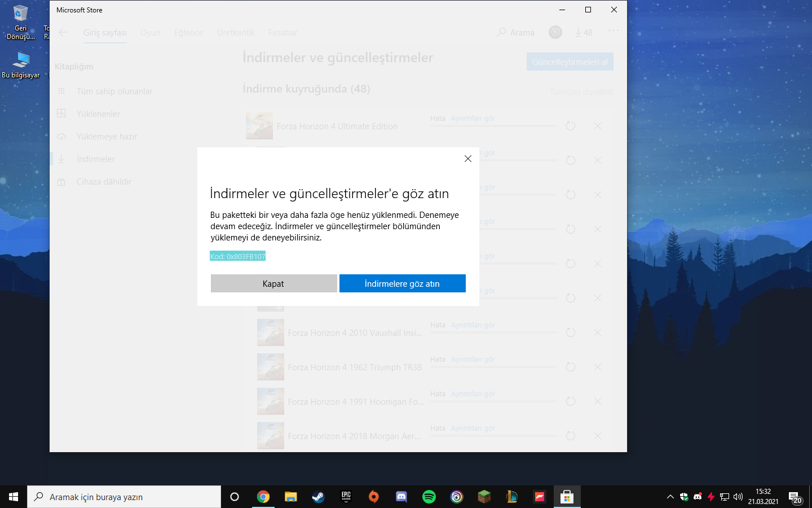This screenshot has height=508, width=812.
Task: Launch Steam from the taskbar
Action: pyautogui.click(x=318, y=497)
